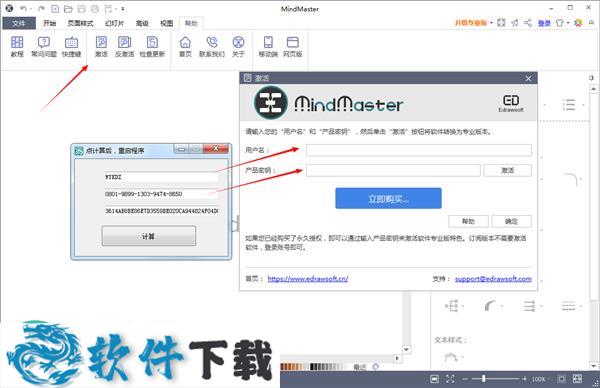The image size is (600, 388).
Task: Click the 升级专业版 upgrade text
Action: 471,23
